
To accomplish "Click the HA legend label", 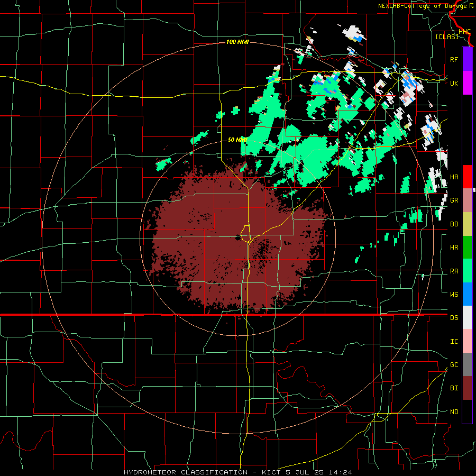I will 454,177.
